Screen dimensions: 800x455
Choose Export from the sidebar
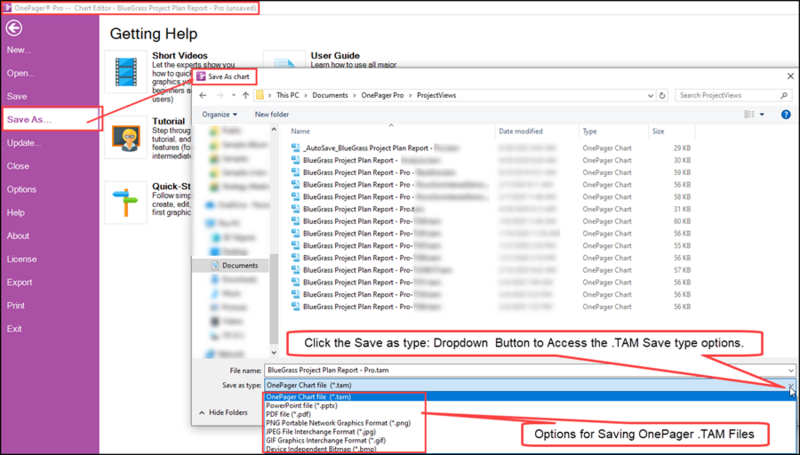click(x=19, y=282)
